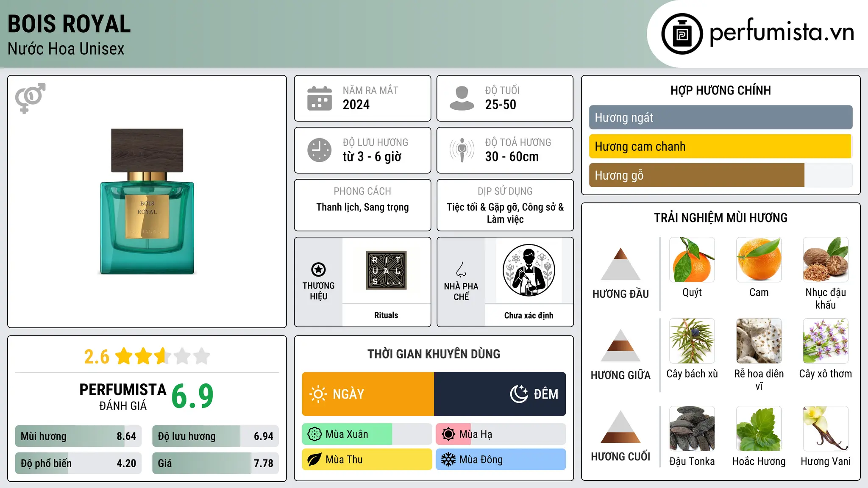Click the Mùa Đông season bar
This screenshot has width=868, height=488.
501,460
